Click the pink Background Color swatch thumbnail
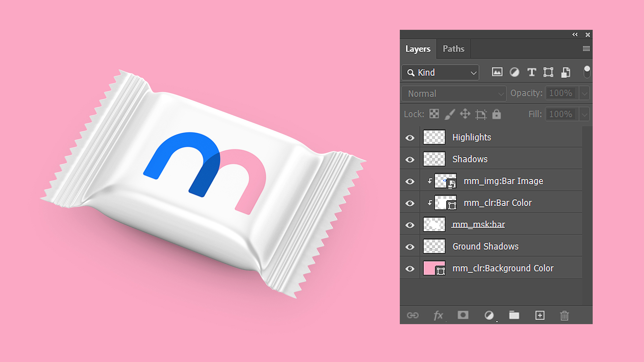The height and width of the screenshot is (362, 644). (434, 268)
